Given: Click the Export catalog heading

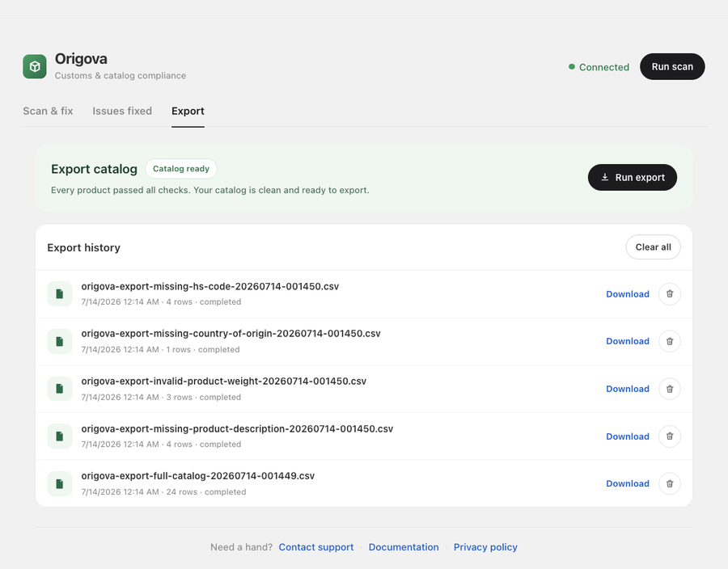Looking at the screenshot, I should [x=95, y=169].
